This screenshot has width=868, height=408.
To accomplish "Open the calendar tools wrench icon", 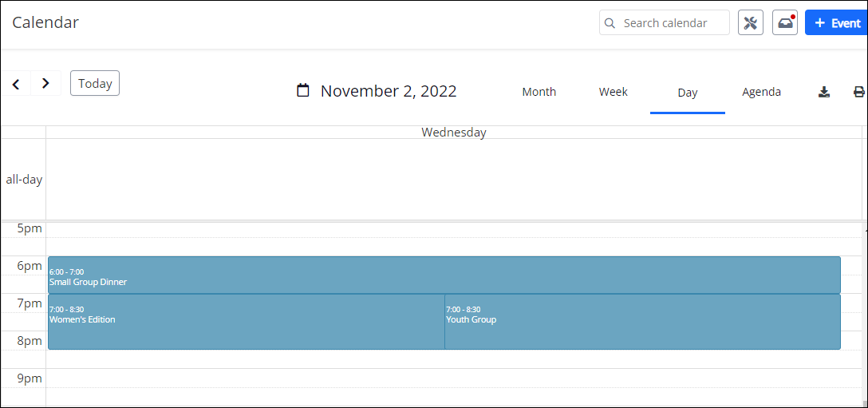I will pos(751,23).
